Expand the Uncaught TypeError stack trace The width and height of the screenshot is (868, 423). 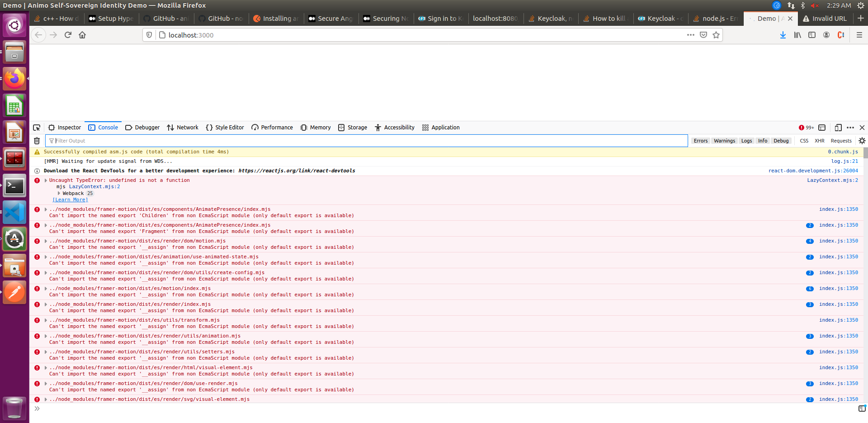point(45,180)
